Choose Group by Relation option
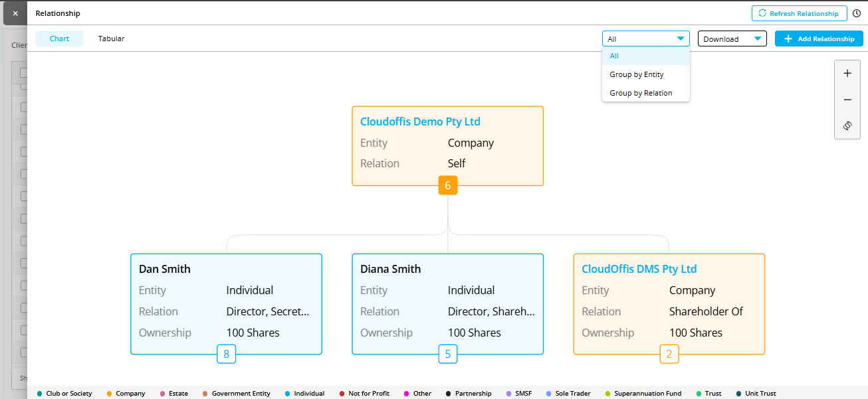 click(641, 93)
